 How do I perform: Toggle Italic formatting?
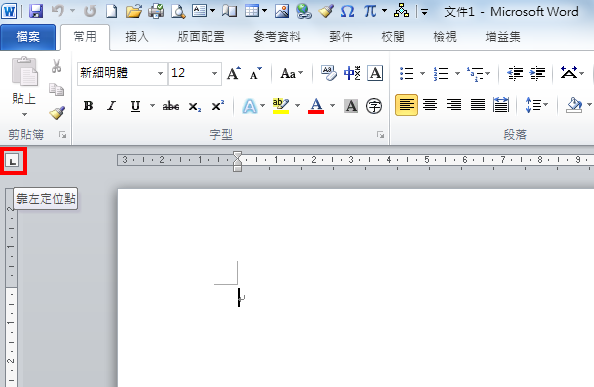tap(111, 106)
